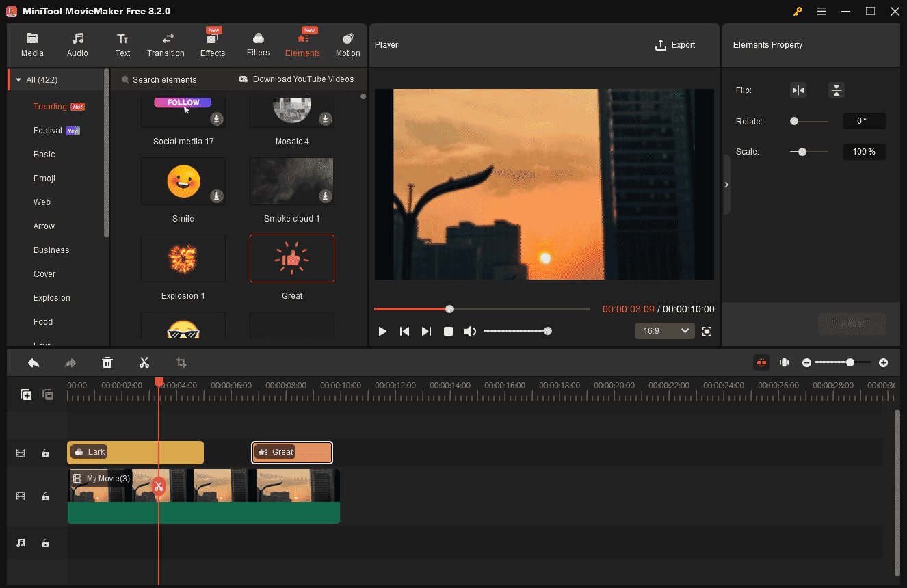Select the My Movie(3) video clip
Viewport: 907px width, 588px height.
pos(204,496)
